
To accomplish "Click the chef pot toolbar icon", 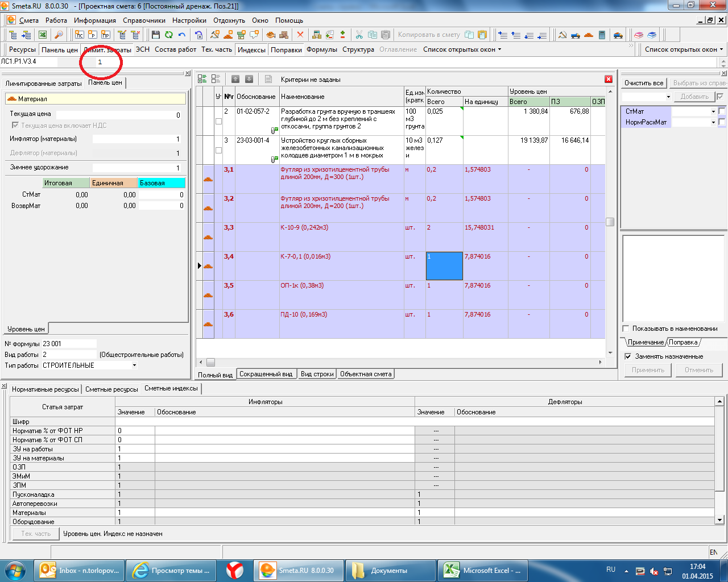I will 271,35.
